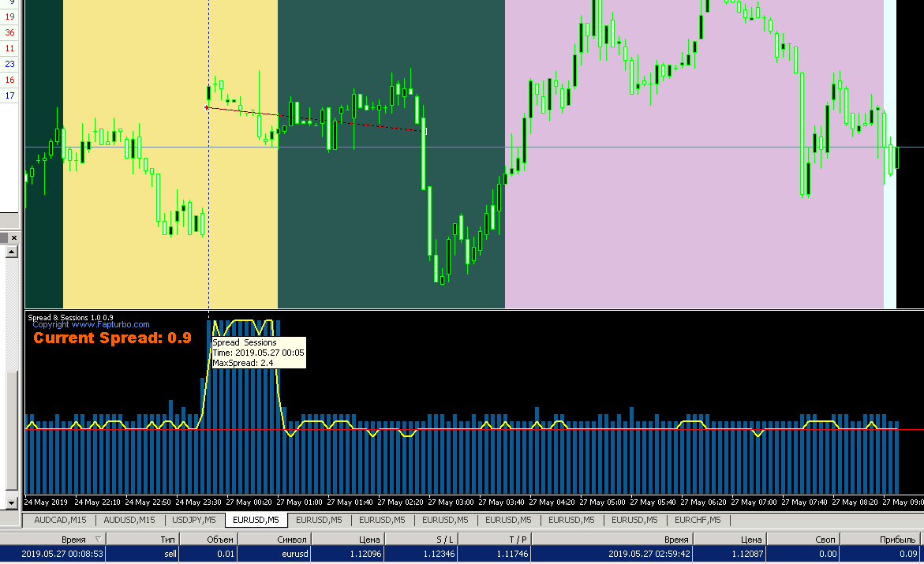Click the tooltip Time: 2019.05.27 00:05 line
The image size is (924, 564).
pos(258,353)
